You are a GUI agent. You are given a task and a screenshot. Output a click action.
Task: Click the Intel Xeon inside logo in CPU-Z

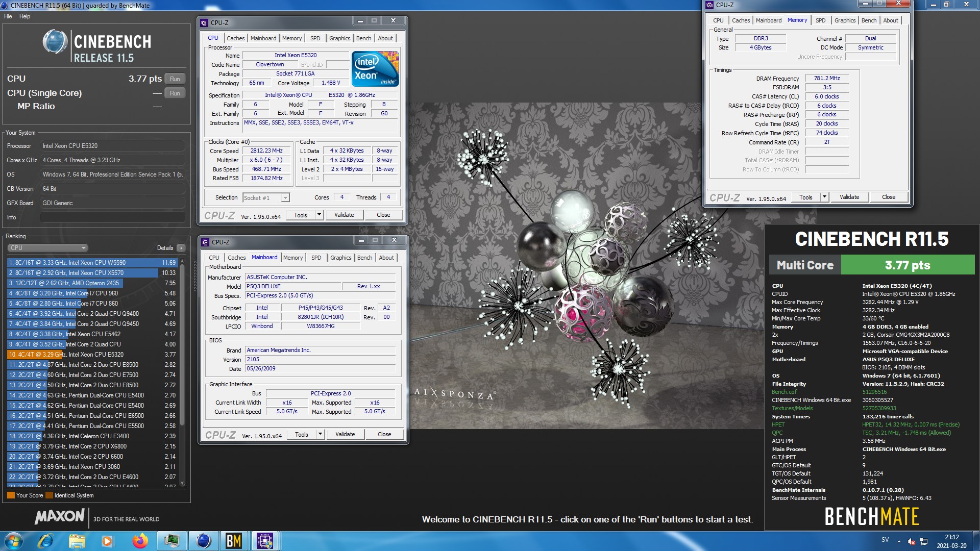coord(376,68)
